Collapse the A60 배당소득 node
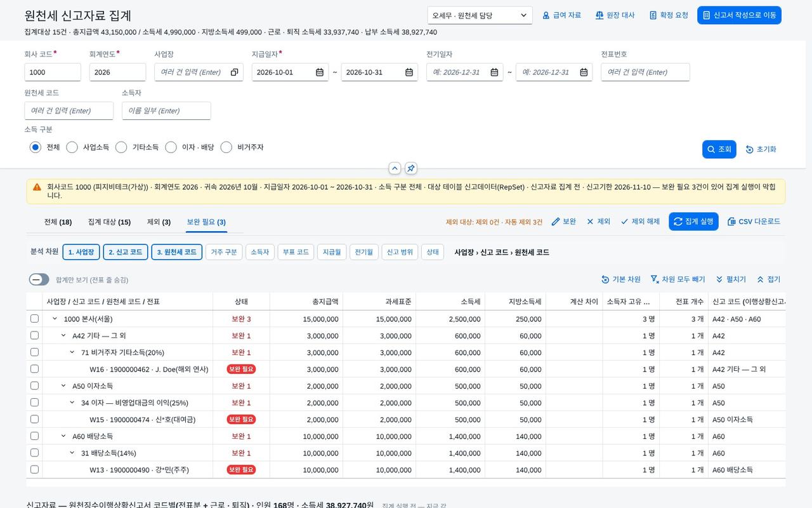The height and width of the screenshot is (508, 812). 63,436
